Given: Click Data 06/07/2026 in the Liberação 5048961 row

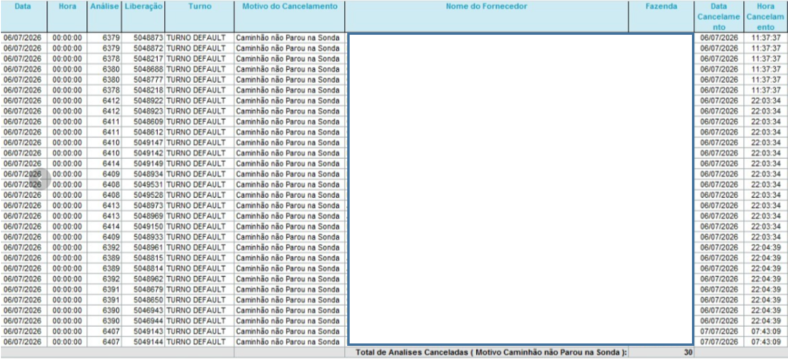Looking at the screenshot, I should point(24,247).
